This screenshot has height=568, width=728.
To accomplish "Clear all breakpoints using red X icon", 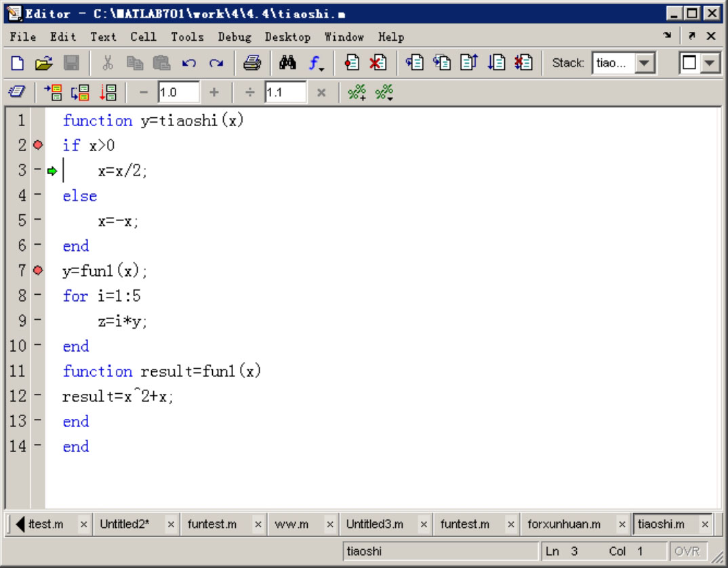I will pos(378,63).
